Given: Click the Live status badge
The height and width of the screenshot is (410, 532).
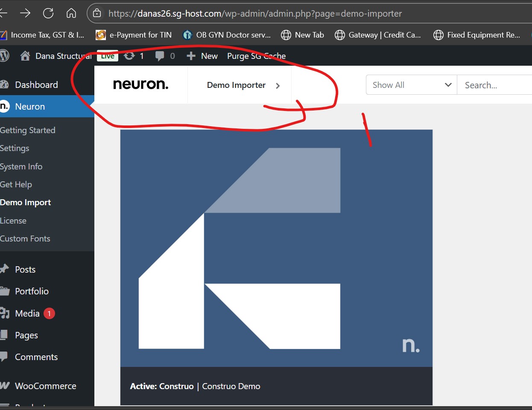Looking at the screenshot, I should [108, 56].
